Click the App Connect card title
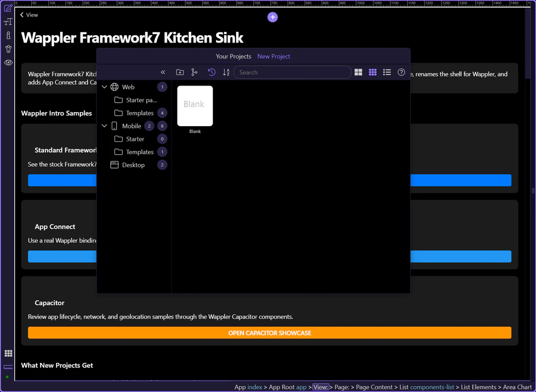Viewport: 536px width, 392px height. tap(55, 227)
